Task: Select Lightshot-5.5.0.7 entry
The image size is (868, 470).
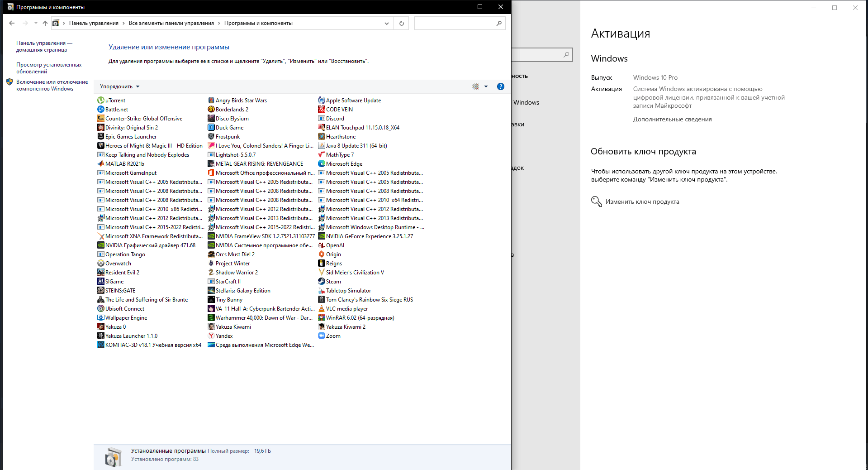Action: 232,155
